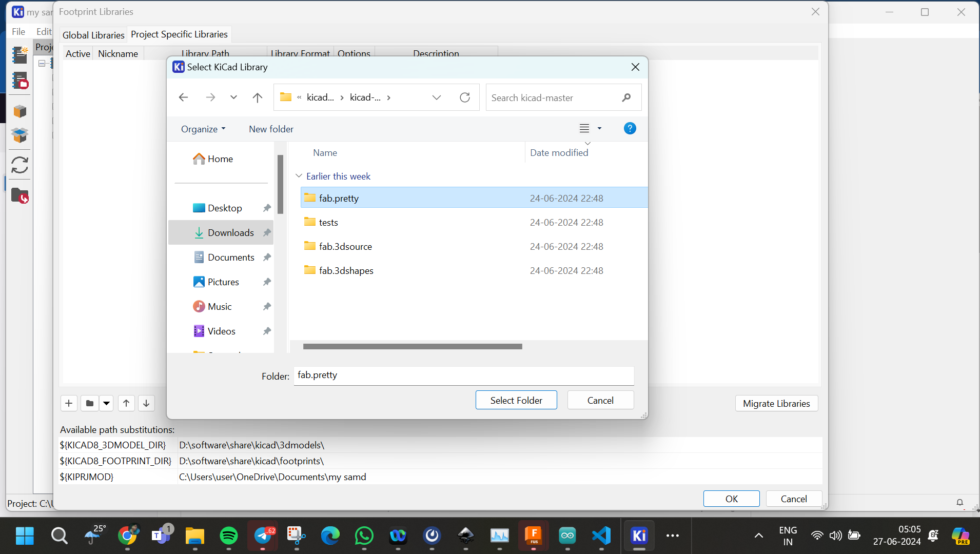Open view options dropdown arrow

pos(599,128)
